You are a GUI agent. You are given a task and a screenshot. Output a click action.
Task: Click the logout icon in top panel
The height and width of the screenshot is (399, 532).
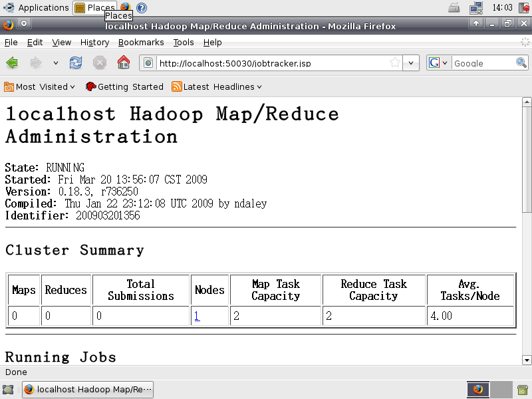click(524, 7)
